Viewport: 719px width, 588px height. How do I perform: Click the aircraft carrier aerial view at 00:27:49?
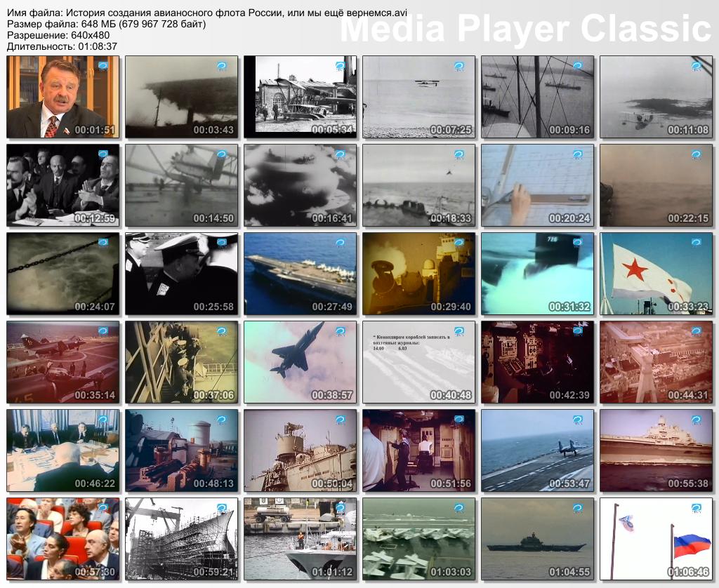(x=300, y=274)
